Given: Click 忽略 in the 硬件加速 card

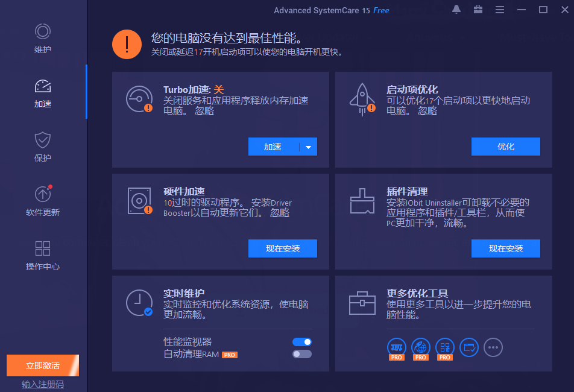Looking at the screenshot, I should [x=280, y=213].
